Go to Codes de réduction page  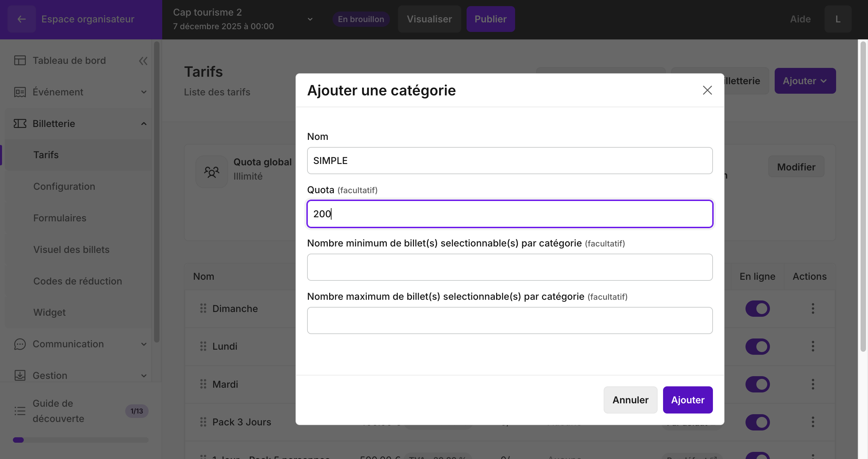(77, 281)
